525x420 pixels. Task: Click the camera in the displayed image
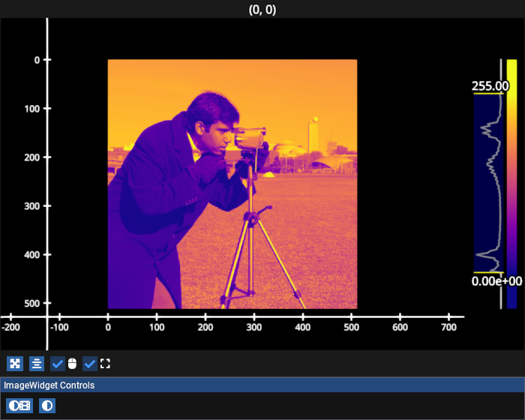click(250, 138)
